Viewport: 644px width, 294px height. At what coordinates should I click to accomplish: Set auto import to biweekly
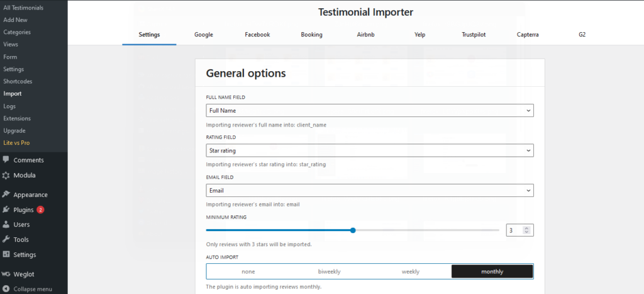pyautogui.click(x=330, y=271)
